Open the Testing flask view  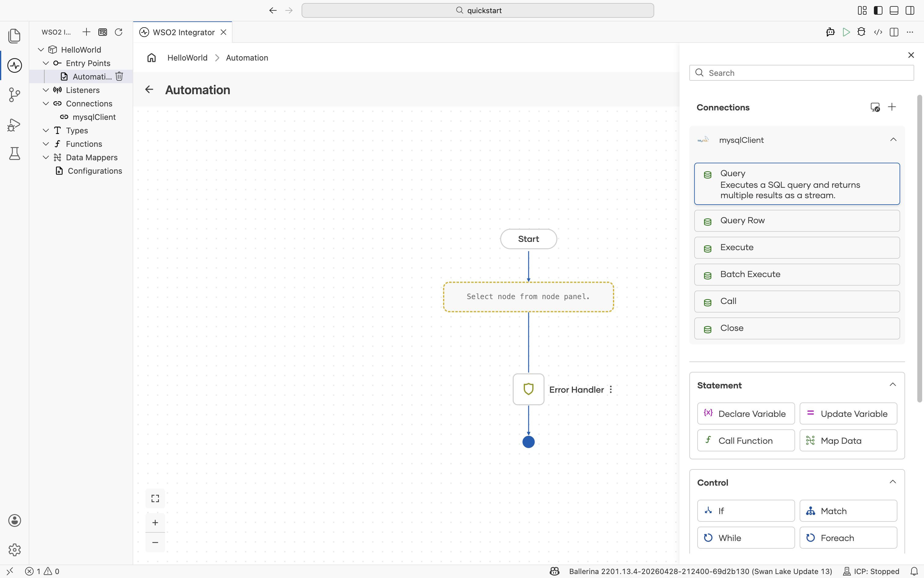pos(14,154)
